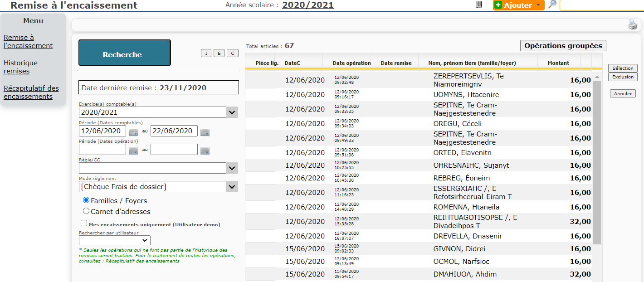644x282 pixels.
Task: Expand Exercice(s) comptable(s) 2020/2021 dropdown
Action: [x=232, y=112]
